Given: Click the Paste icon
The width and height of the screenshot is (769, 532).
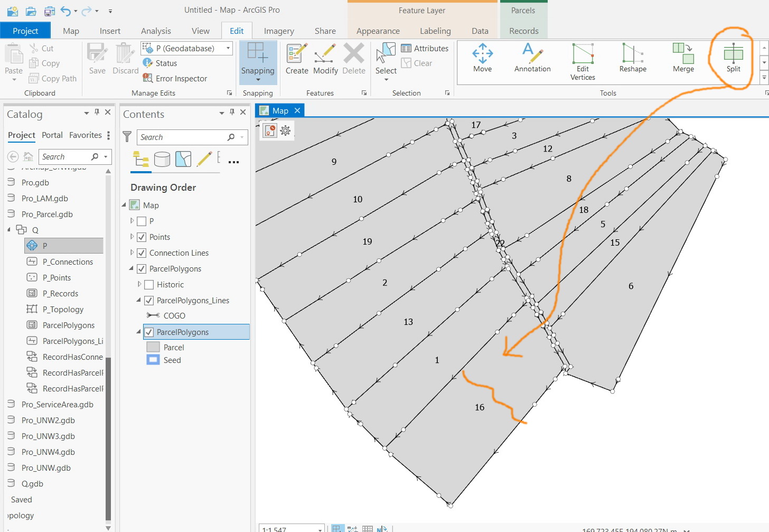Looking at the screenshot, I should [13, 54].
